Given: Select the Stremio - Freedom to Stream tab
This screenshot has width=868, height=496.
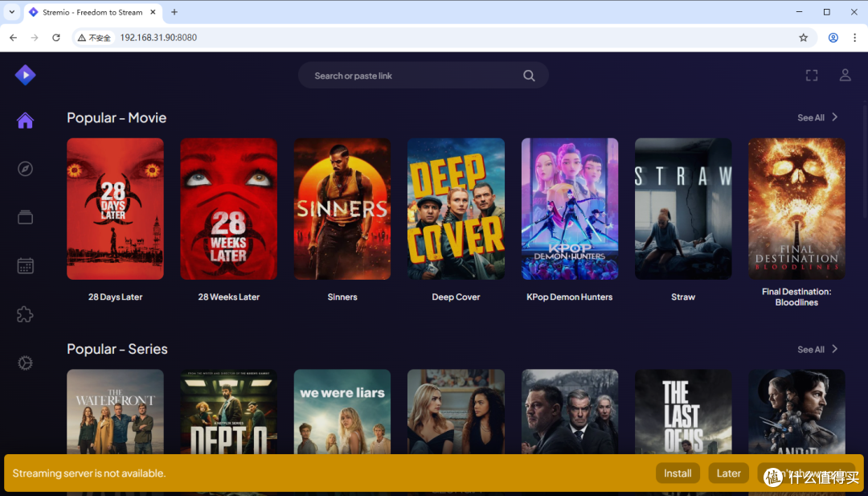Looking at the screenshot, I should [x=93, y=12].
